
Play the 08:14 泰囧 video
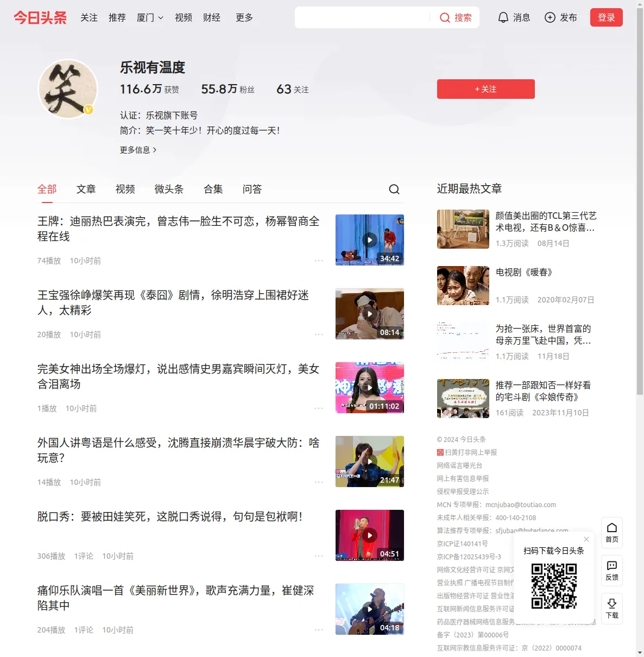coord(370,314)
